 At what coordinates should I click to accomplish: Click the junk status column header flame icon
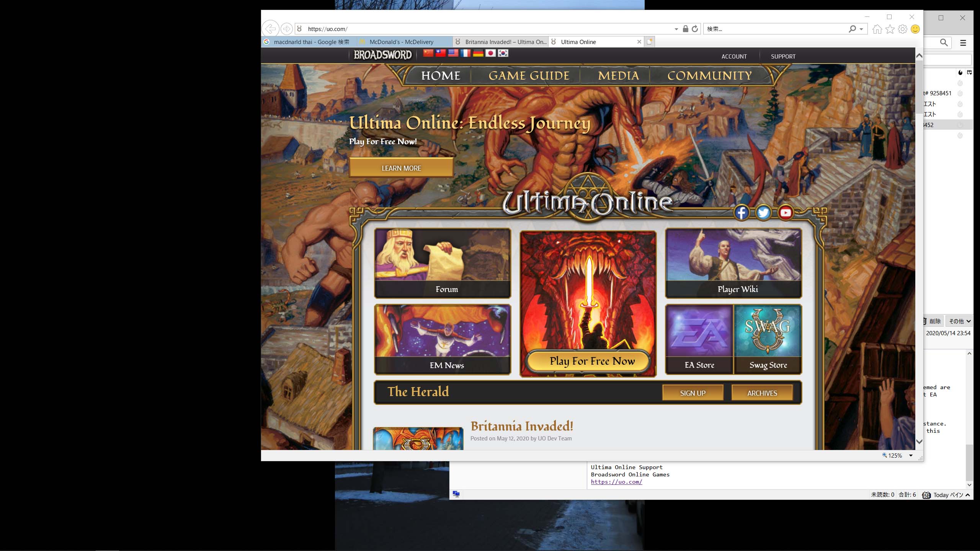[960, 72]
